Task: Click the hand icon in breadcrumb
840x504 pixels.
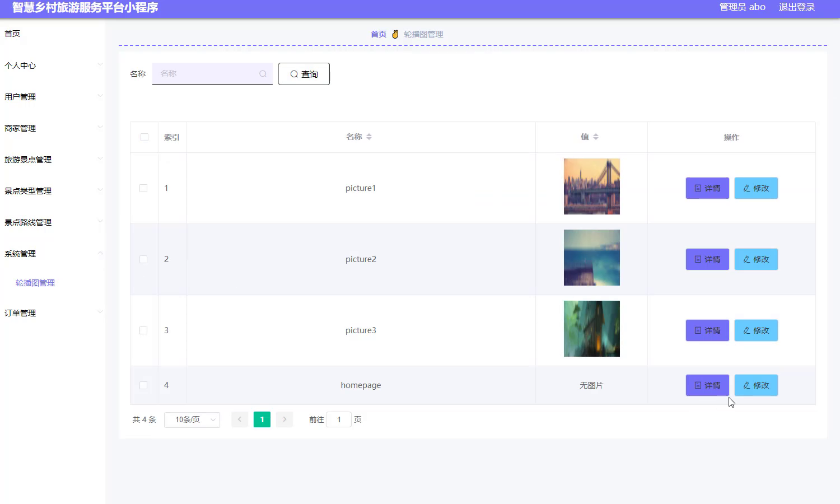Action: (395, 34)
